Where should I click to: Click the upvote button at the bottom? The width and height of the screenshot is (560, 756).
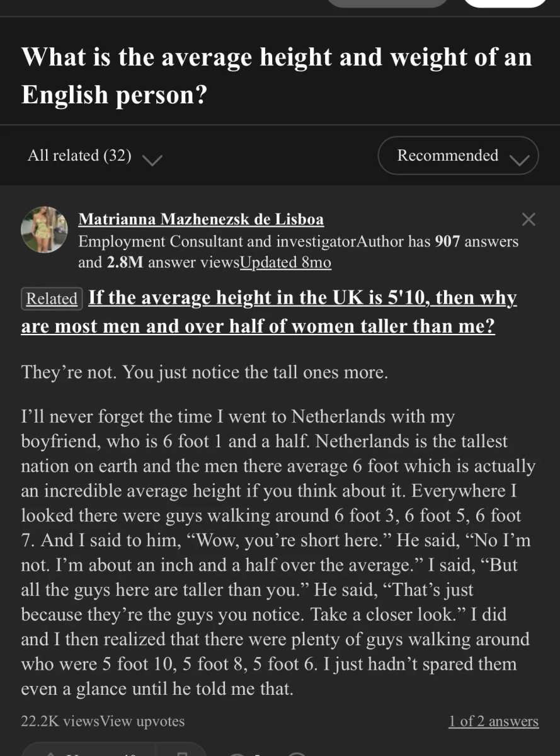(88, 751)
